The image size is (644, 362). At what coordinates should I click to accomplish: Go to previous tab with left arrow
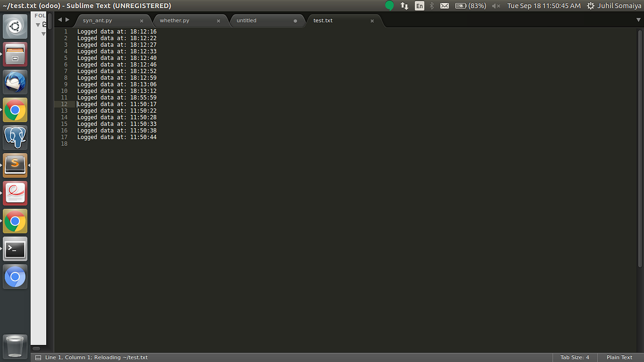[60, 20]
